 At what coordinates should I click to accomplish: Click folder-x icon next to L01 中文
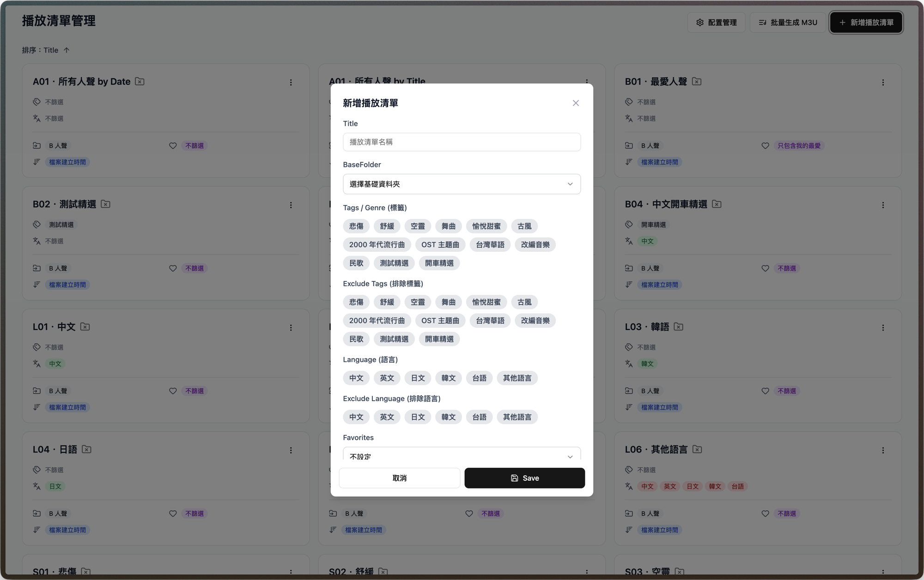[85, 326]
